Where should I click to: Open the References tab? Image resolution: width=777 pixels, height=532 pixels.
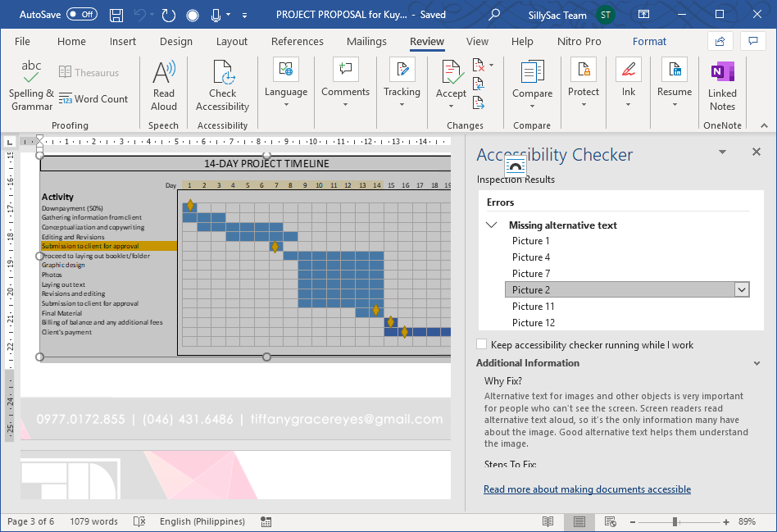(297, 41)
